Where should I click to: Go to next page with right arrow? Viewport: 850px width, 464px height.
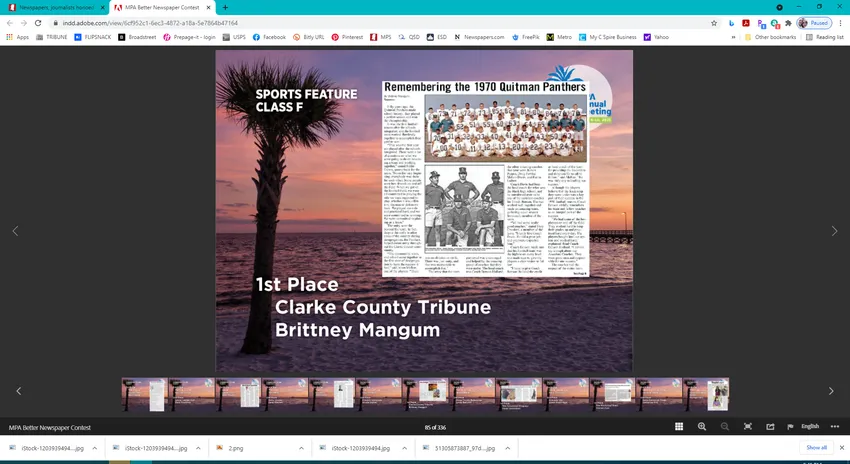click(x=835, y=231)
